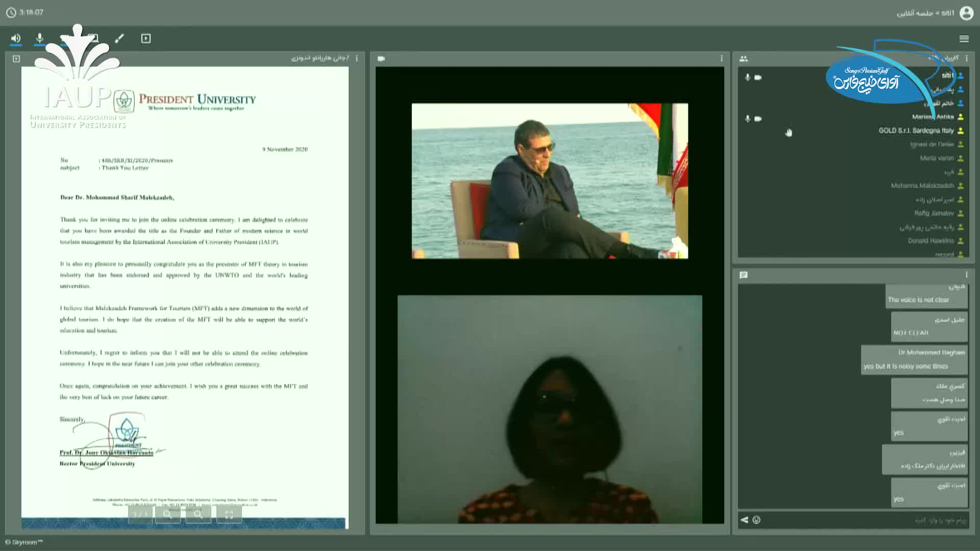Open the emoji picker in chat
The image size is (980, 551).
[756, 520]
